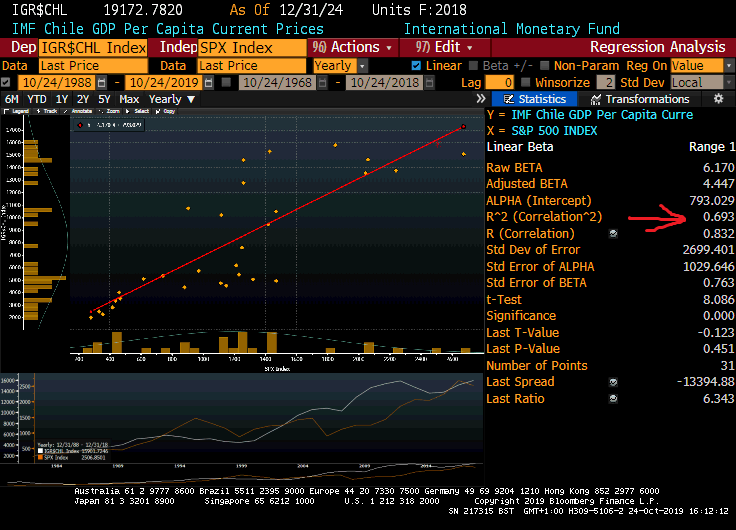Choose the Select pointer tool
Image resolution: width=736 pixels, height=530 pixels.
click(x=138, y=111)
